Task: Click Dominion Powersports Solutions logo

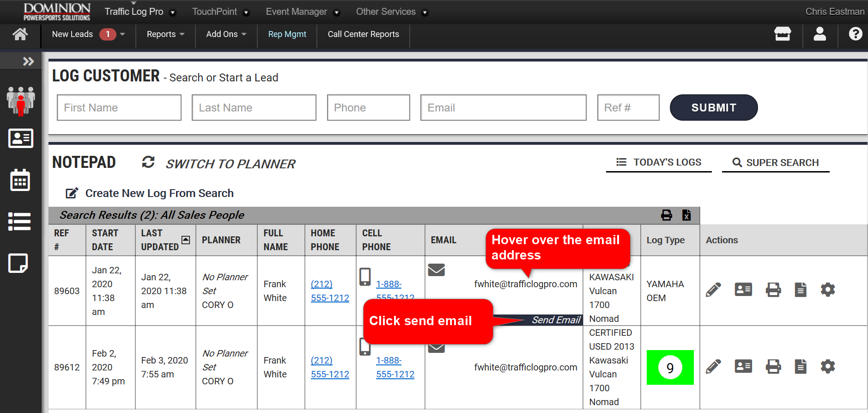Action: [x=57, y=12]
